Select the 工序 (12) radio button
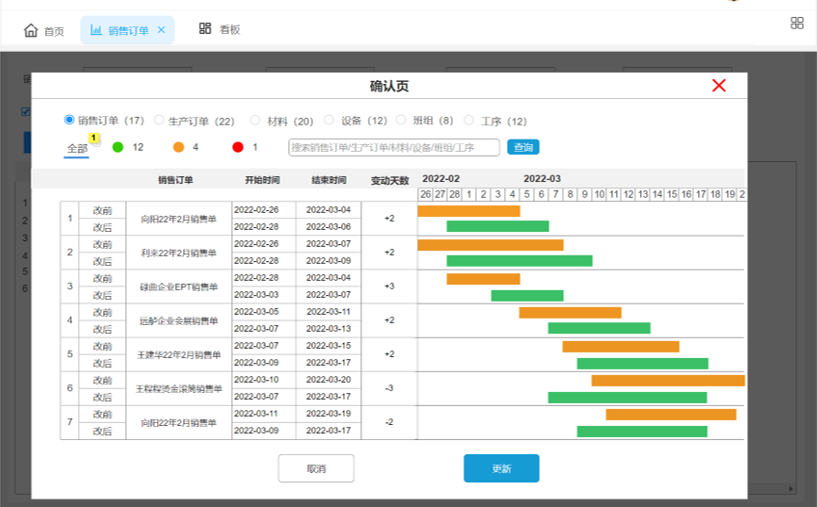 point(469,120)
